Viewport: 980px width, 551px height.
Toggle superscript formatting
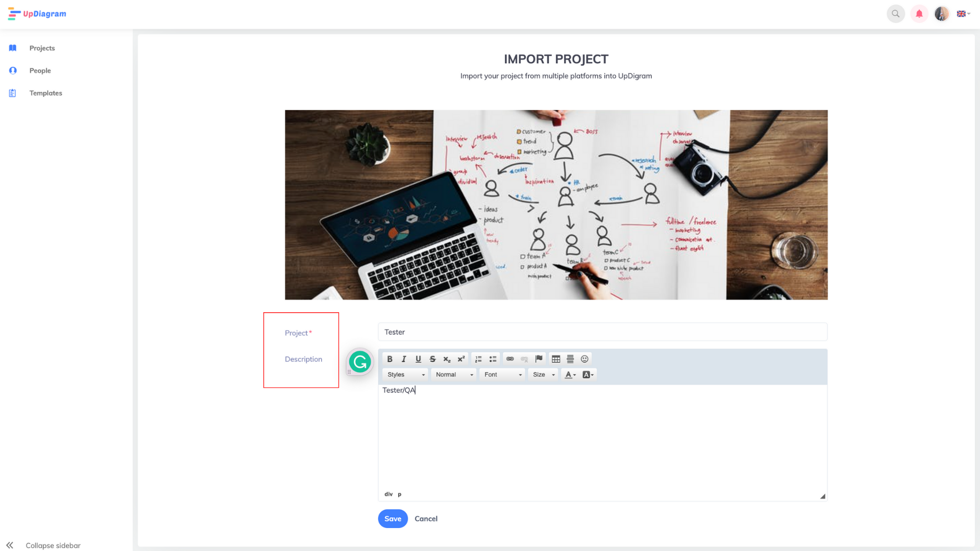tap(461, 359)
